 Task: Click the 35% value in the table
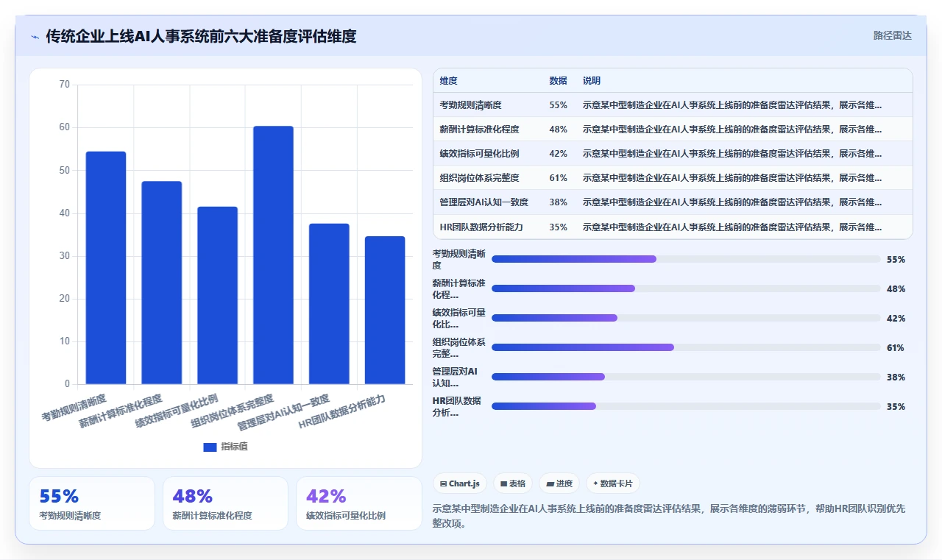pyautogui.click(x=558, y=227)
